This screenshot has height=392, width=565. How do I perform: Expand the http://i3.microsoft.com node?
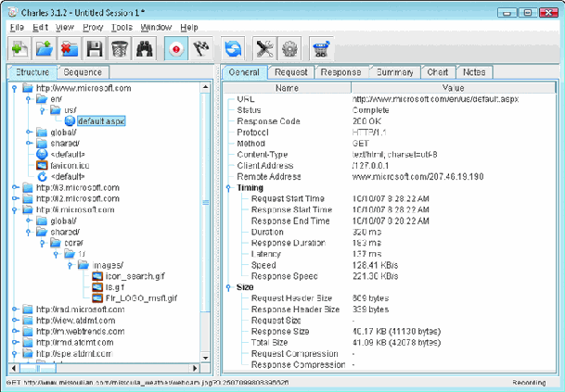point(15,187)
